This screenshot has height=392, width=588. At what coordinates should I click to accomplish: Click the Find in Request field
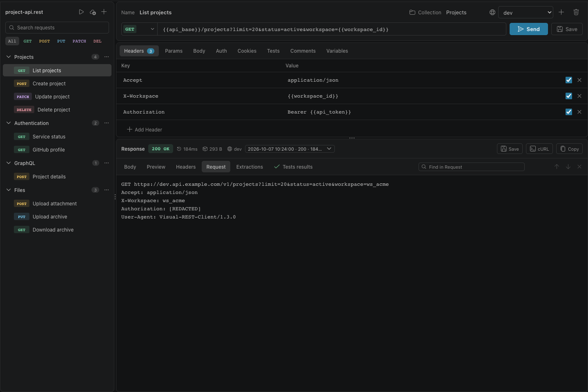472,167
